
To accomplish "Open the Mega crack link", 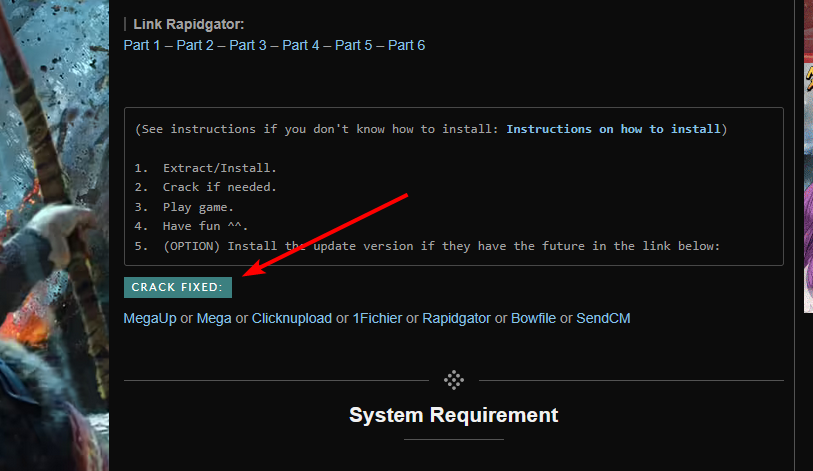I will pyautogui.click(x=214, y=318).
